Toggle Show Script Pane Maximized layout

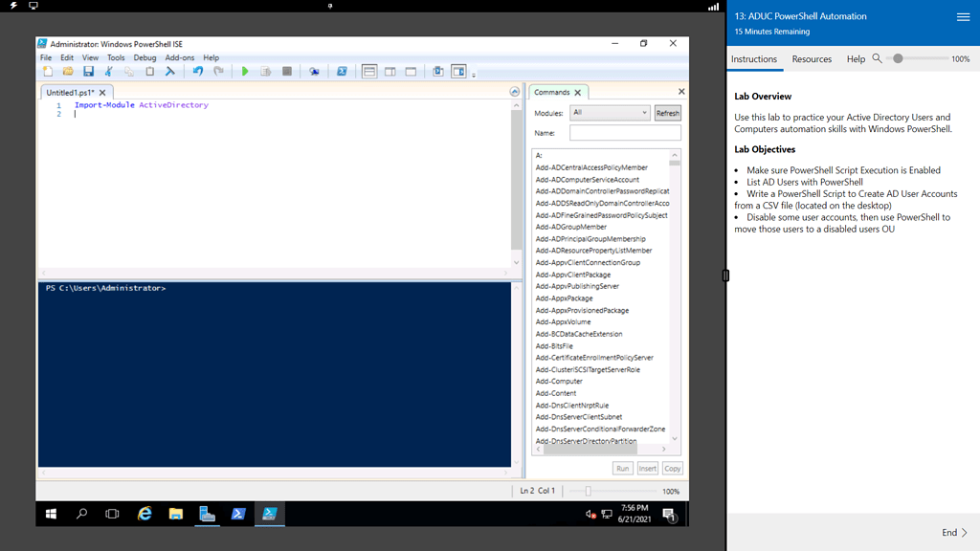411,71
